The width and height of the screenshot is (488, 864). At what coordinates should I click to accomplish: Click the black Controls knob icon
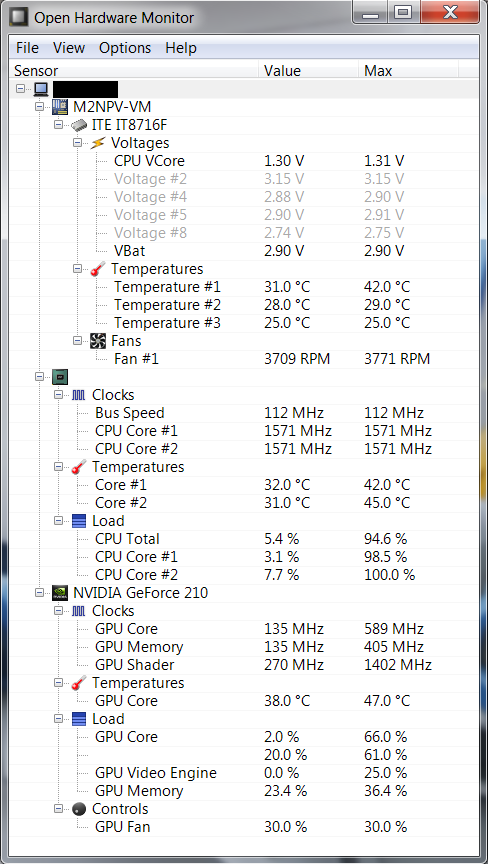click(x=79, y=809)
